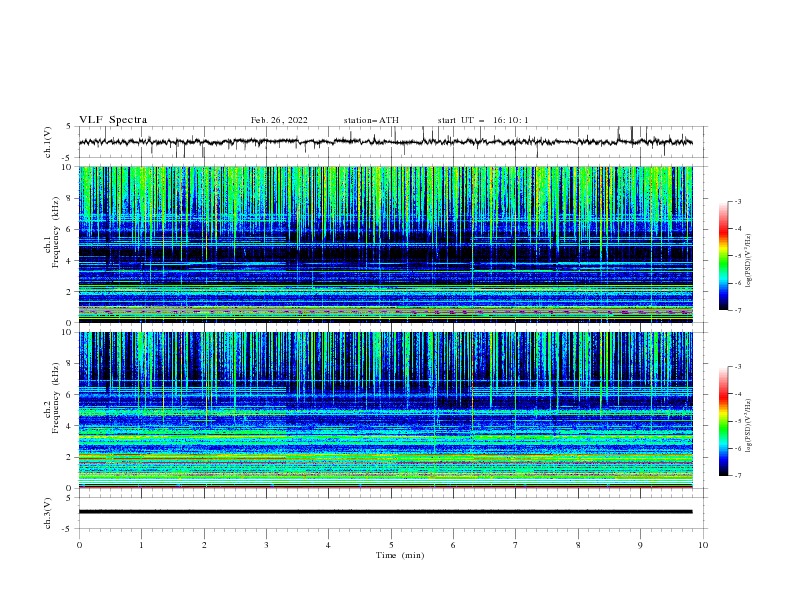Click the ch.1 voltage waveform trace
Viewport: 792px width, 612px height.
tap(385, 142)
